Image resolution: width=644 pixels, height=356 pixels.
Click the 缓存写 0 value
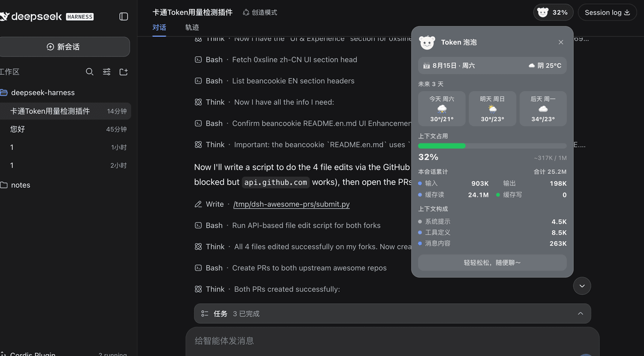click(565, 195)
